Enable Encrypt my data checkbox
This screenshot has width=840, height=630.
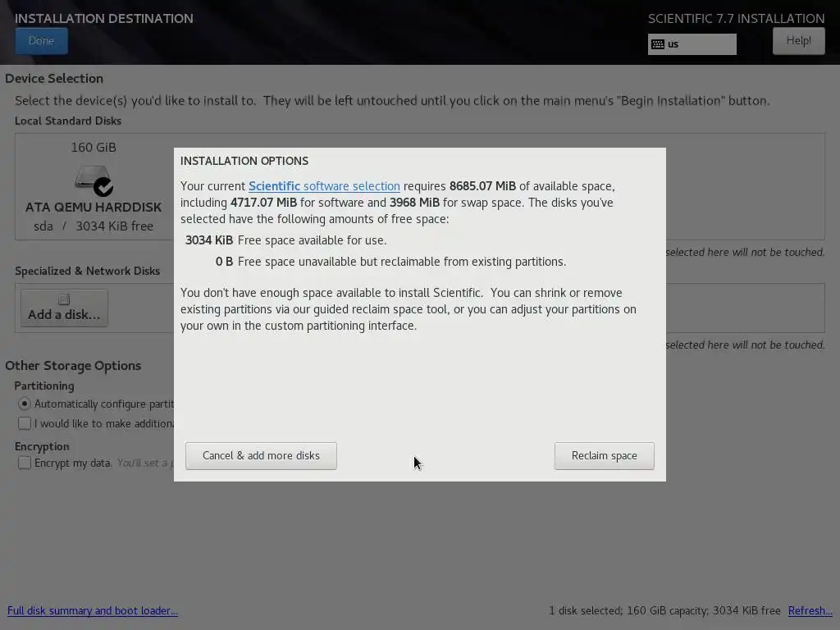24,463
